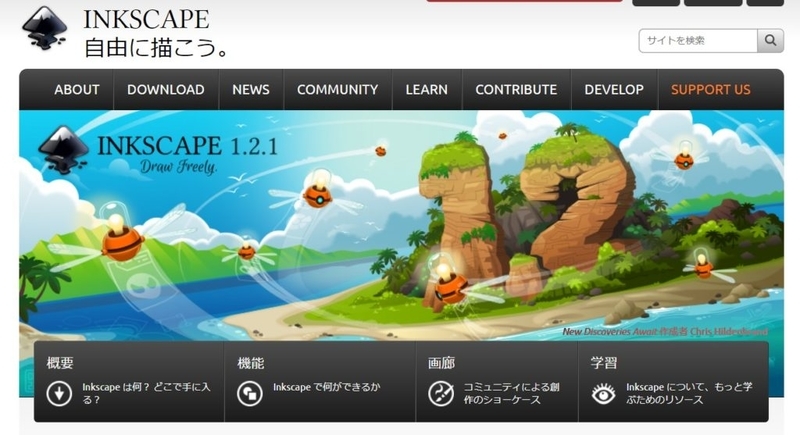800x435 pixels.
Task: Focus the サイトを検索 search field
Action: (x=698, y=40)
